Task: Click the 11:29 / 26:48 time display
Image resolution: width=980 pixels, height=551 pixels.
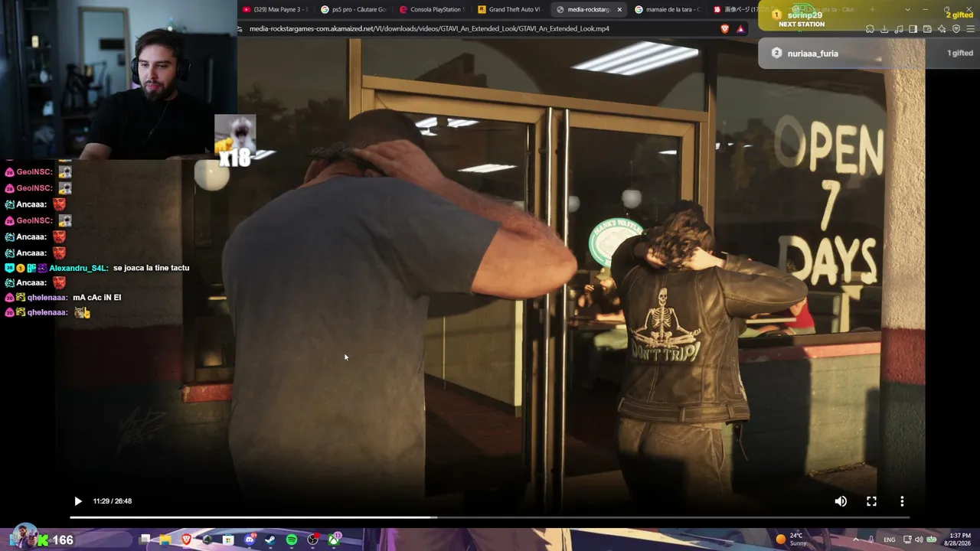Action: (113, 501)
